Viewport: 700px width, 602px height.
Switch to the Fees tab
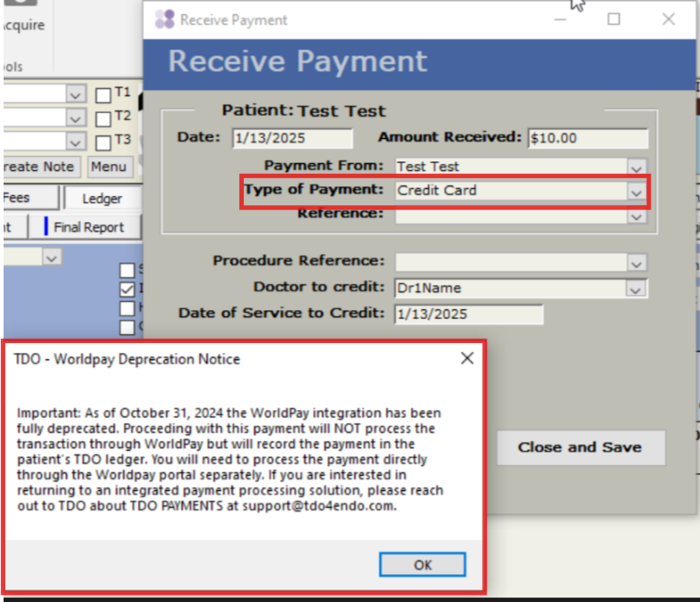[18, 198]
